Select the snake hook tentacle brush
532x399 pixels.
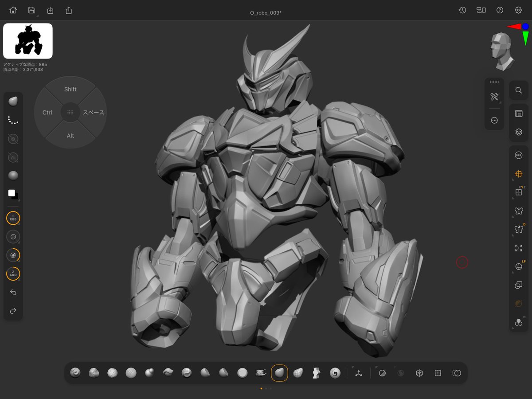tap(261, 373)
